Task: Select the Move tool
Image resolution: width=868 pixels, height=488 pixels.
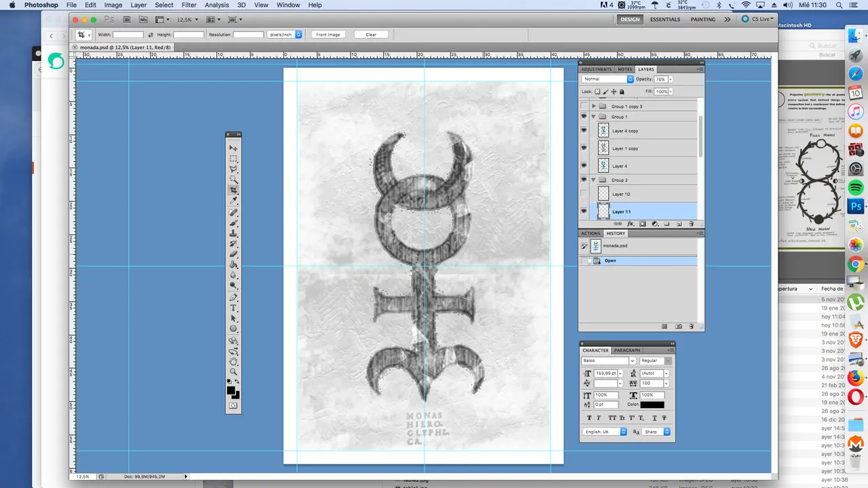Action: 233,147
